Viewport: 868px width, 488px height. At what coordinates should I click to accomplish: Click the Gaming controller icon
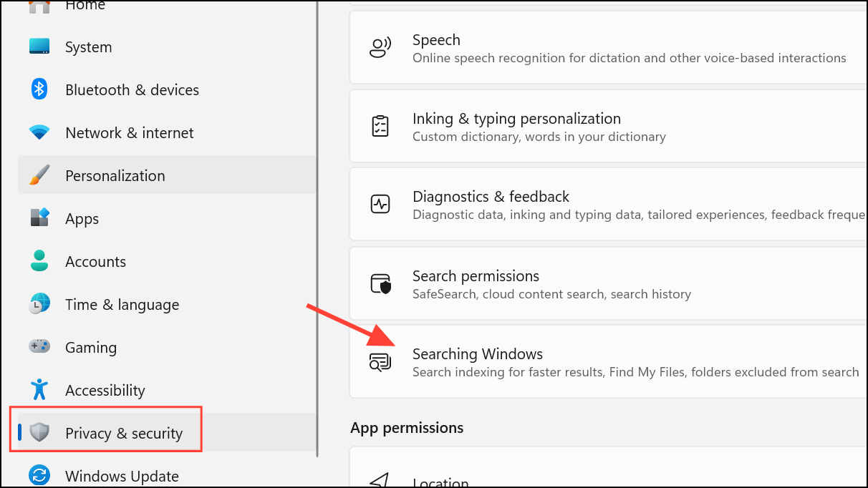point(39,347)
